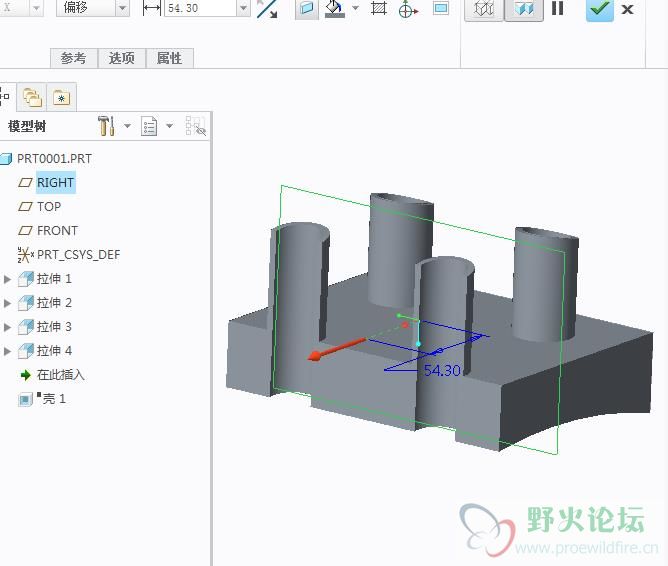Click the distance measure icon before 54.30

pos(151,8)
